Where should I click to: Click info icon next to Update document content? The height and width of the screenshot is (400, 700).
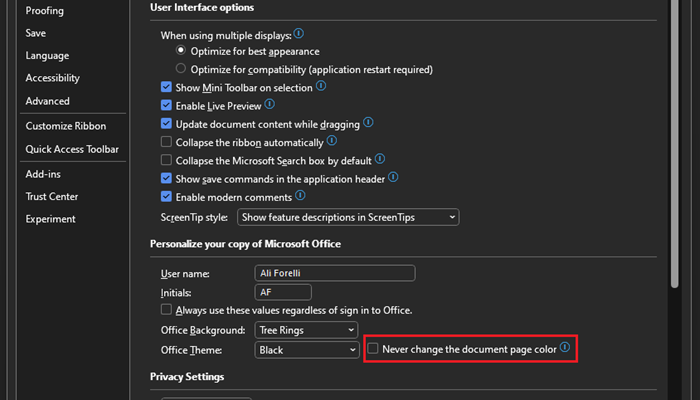point(368,122)
